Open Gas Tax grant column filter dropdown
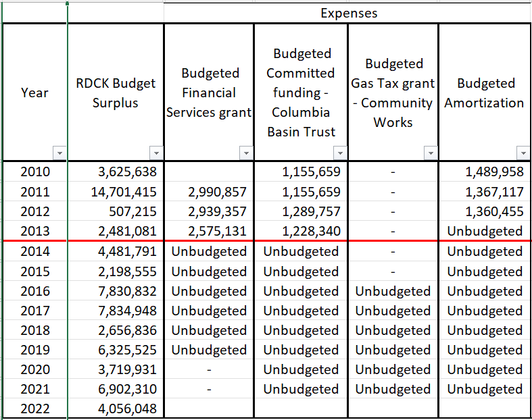Image resolution: width=532 pixels, height=420 pixels. click(431, 153)
